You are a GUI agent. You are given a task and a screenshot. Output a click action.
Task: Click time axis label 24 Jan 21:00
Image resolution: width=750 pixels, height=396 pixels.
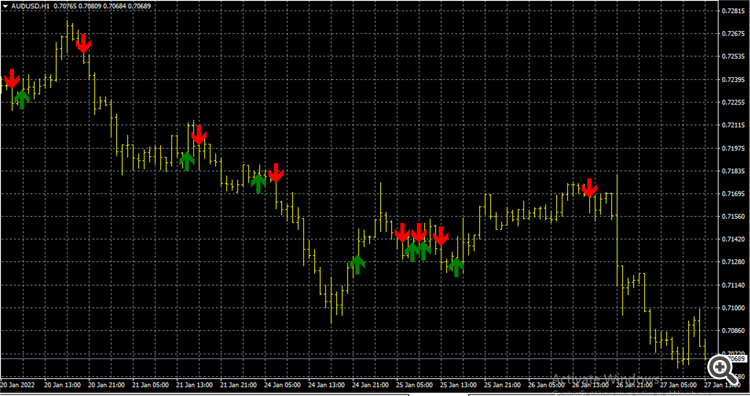(x=371, y=385)
